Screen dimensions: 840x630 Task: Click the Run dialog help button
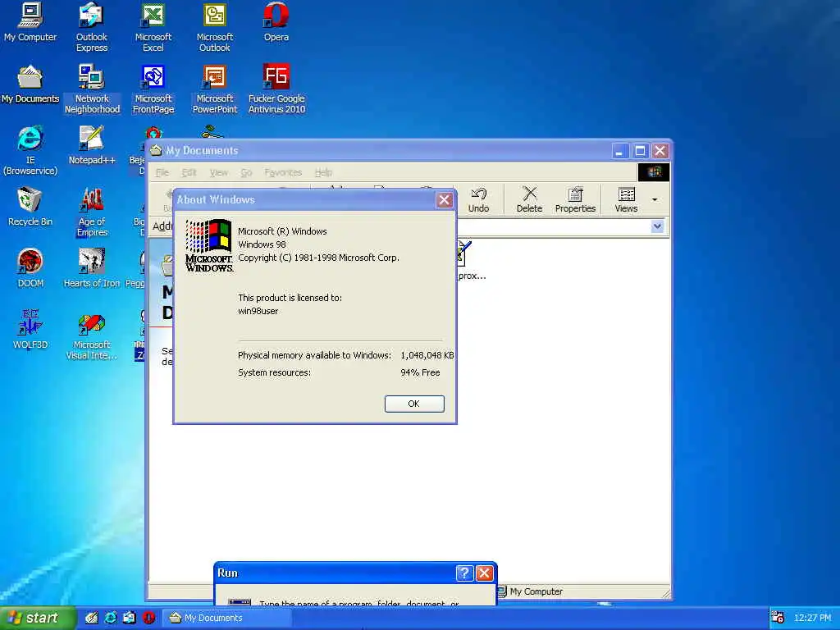464,573
